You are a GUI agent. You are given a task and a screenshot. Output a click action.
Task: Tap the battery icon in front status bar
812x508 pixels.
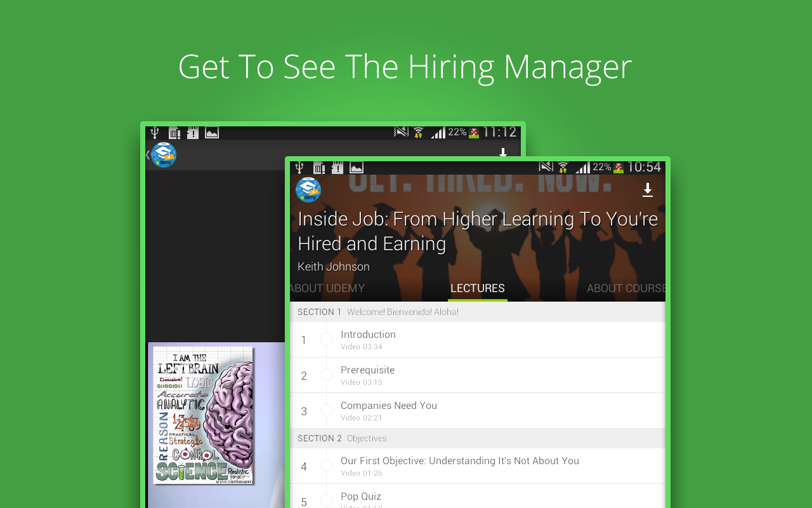click(x=619, y=168)
